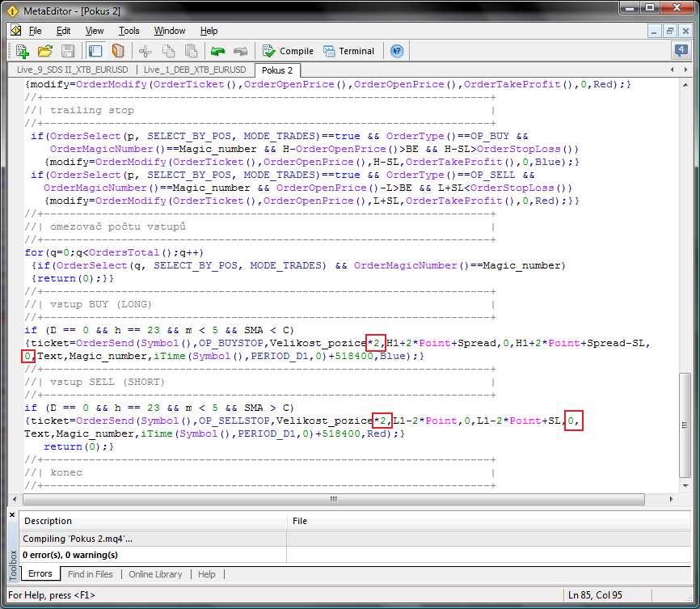Select the Pokus 2 document tab
Viewport: 700px width, 609px height.
coord(277,70)
